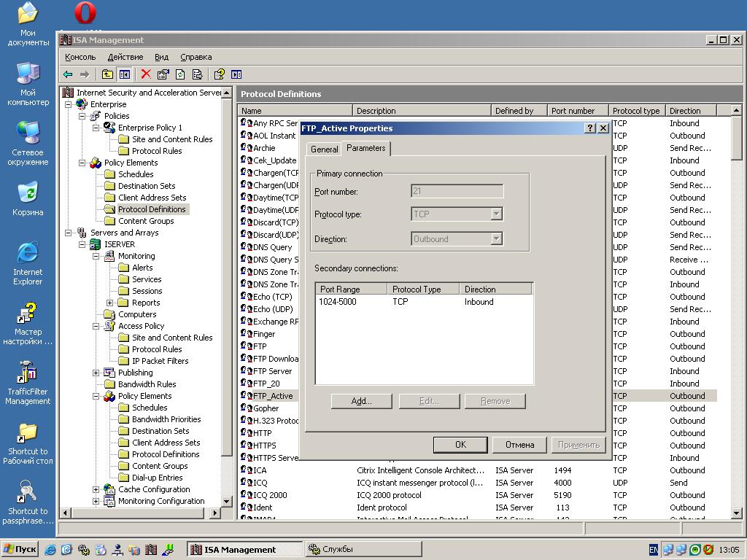The image size is (747, 560).
Task: Collapse the Enterprise node in the tree
Action: tap(68, 104)
